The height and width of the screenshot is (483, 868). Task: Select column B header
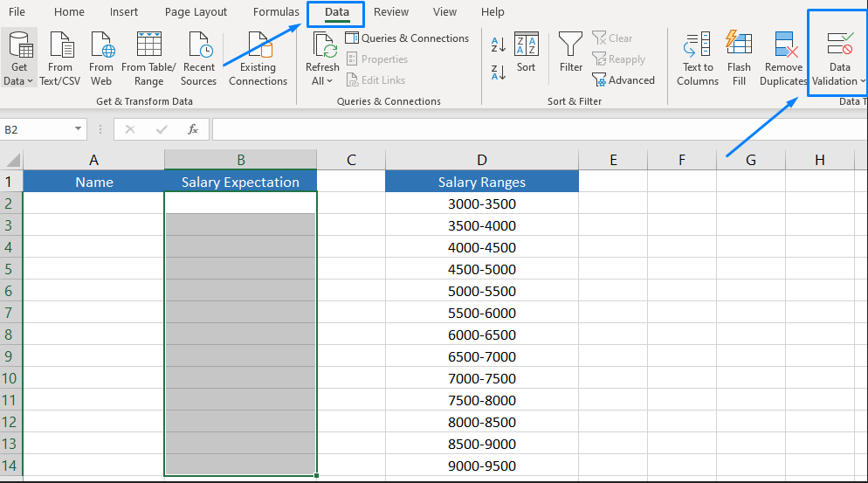241,160
